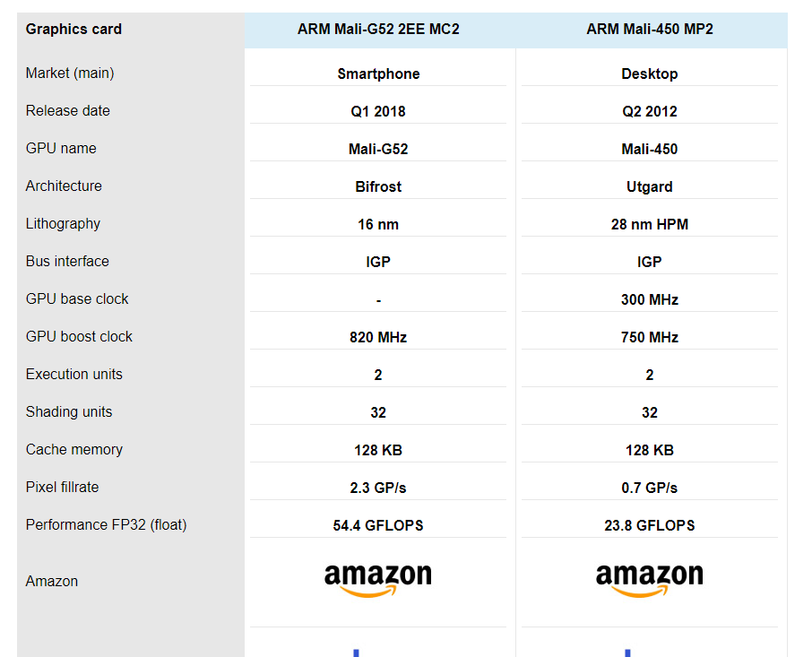Select the Graphics card header cell
The height and width of the screenshot is (657, 812).
point(74,29)
